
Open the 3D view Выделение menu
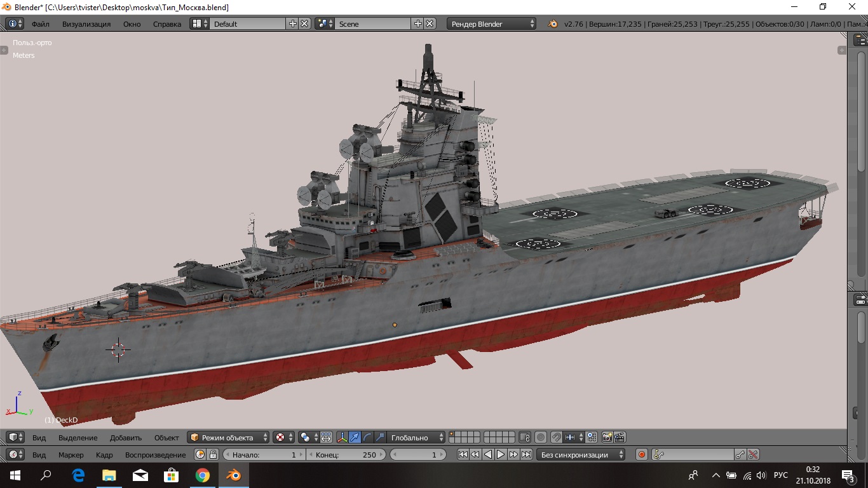point(78,438)
